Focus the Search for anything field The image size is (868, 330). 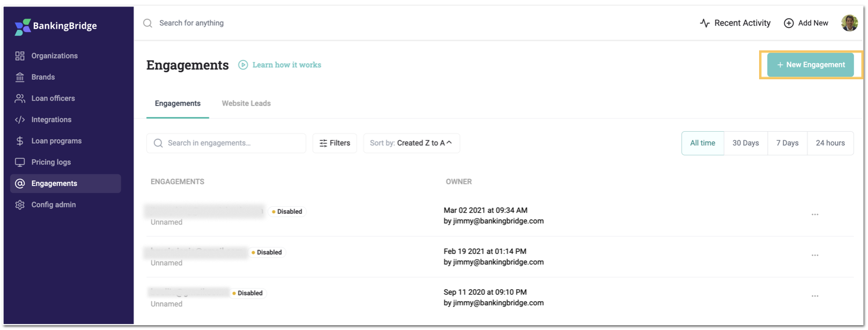pos(192,23)
